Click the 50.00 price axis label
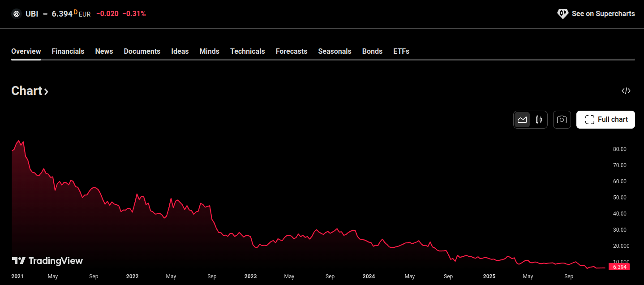644x285 pixels. click(620, 198)
